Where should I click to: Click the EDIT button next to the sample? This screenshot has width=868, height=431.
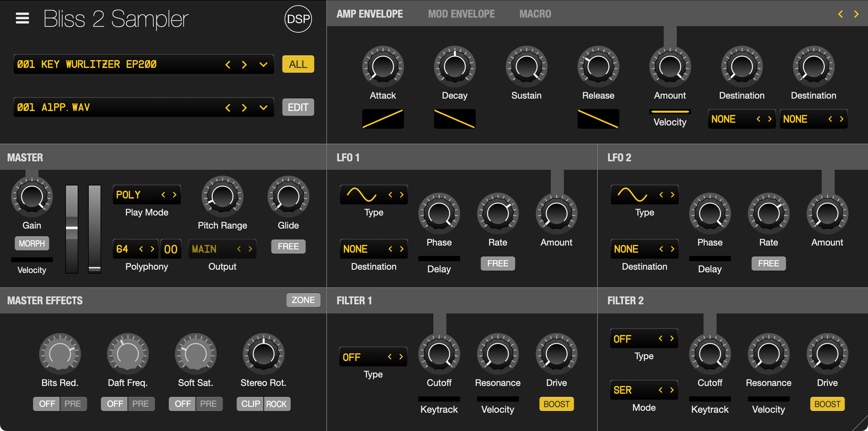click(298, 107)
